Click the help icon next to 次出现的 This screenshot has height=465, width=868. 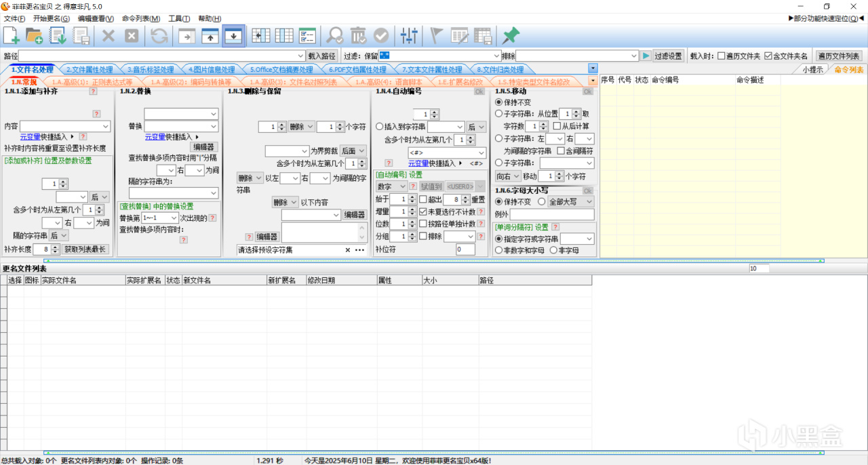[212, 218]
